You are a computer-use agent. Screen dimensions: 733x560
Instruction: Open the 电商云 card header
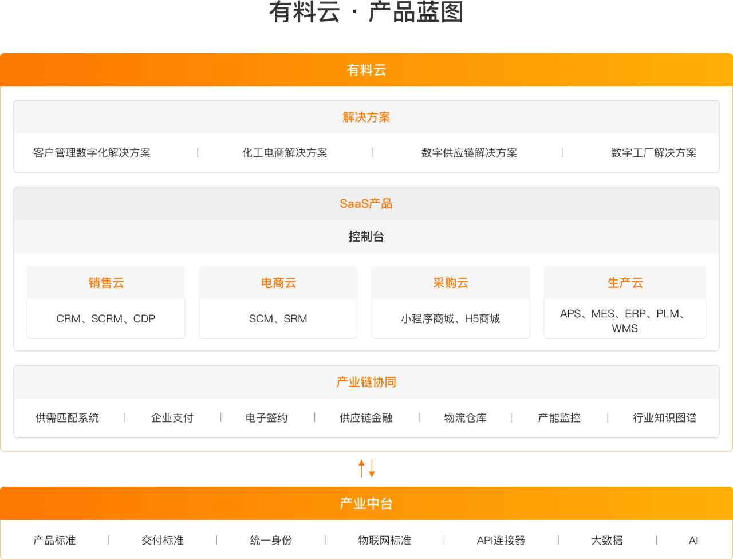(x=278, y=282)
